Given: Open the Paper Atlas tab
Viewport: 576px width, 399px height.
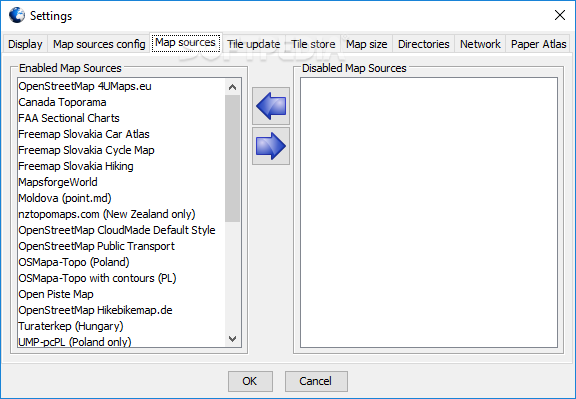Looking at the screenshot, I should 538,44.
